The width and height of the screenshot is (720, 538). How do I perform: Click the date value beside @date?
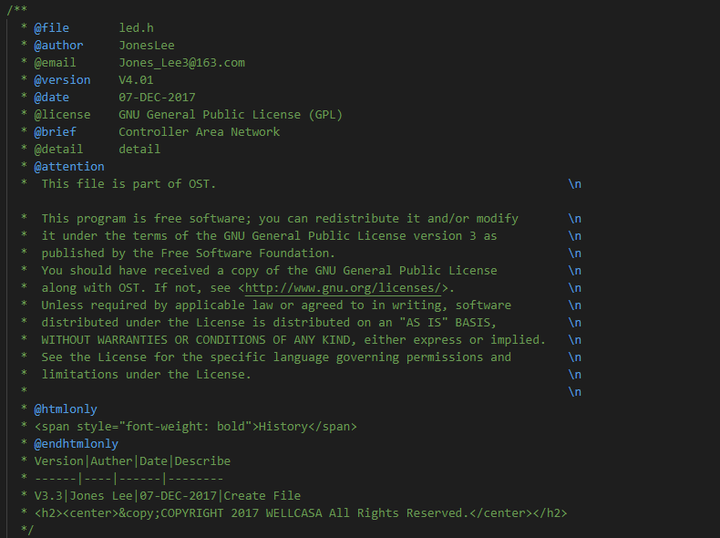point(157,97)
